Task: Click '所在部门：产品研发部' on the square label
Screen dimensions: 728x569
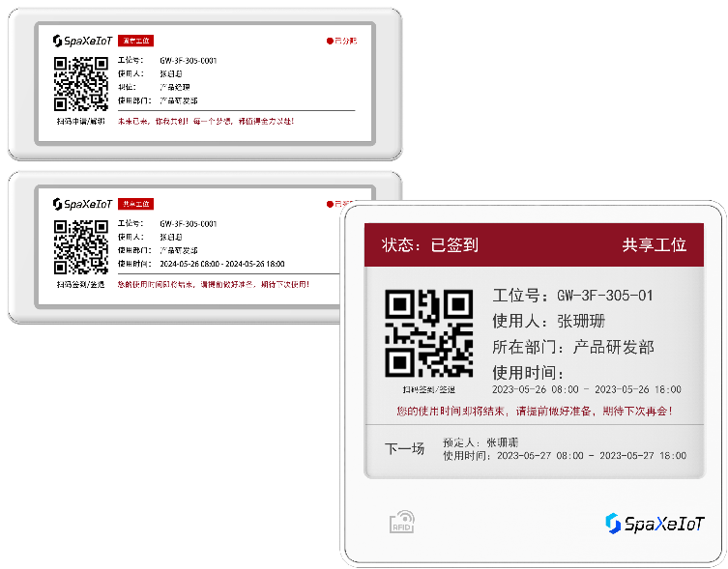Action: [573, 347]
